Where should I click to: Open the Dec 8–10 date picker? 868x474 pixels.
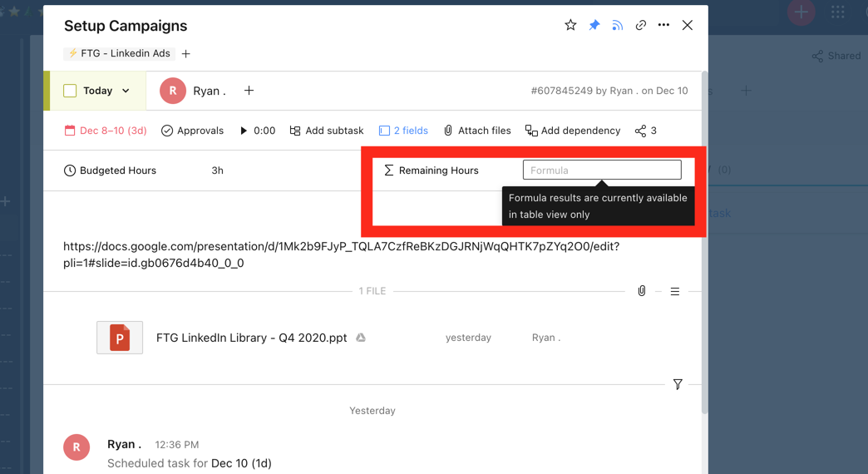click(106, 131)
